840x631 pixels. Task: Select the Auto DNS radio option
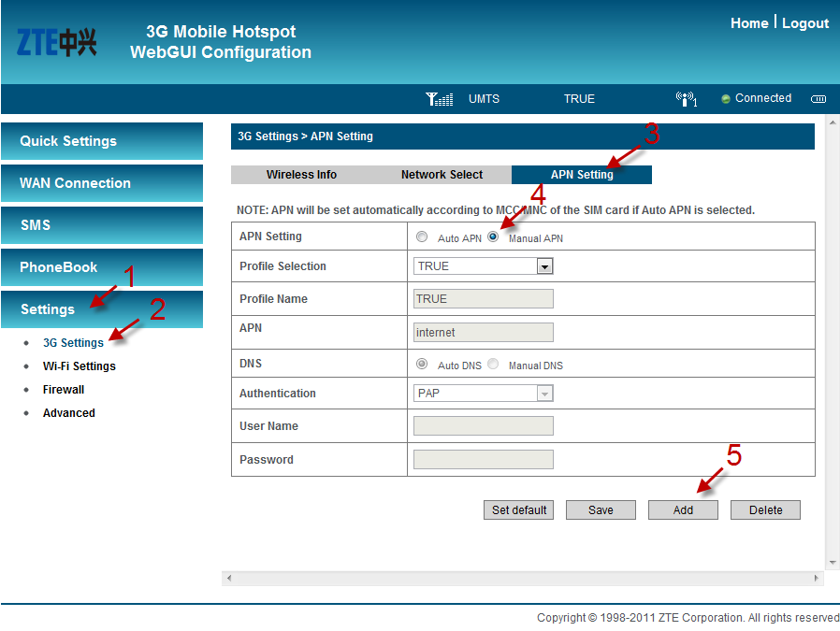click(x=422, y=365)
